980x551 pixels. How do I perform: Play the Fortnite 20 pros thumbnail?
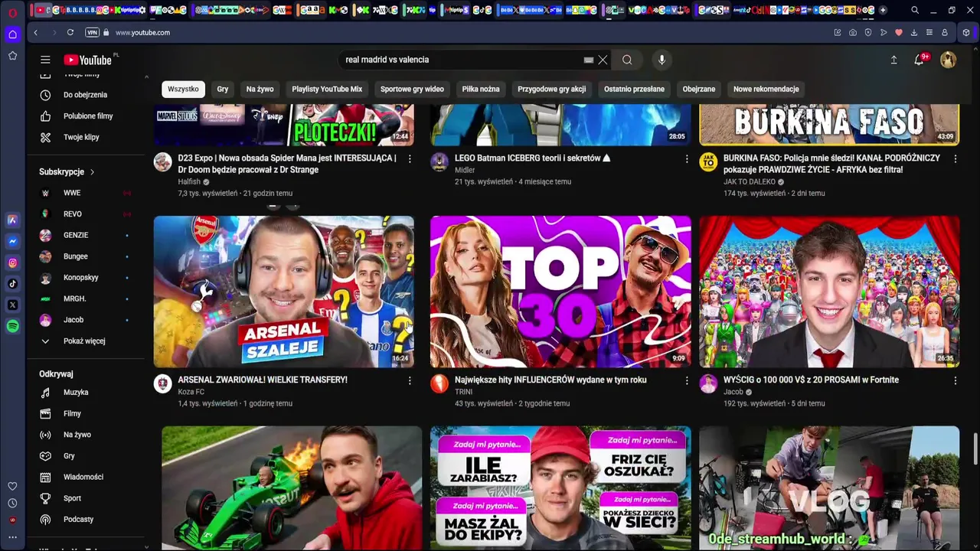(x=829, y=292)
